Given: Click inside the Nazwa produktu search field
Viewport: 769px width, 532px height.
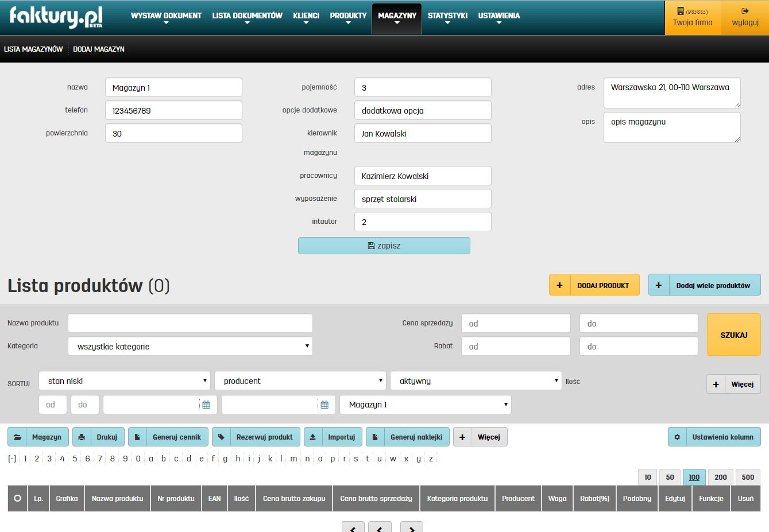Looking at the screenshot, I should coord(190,323).
